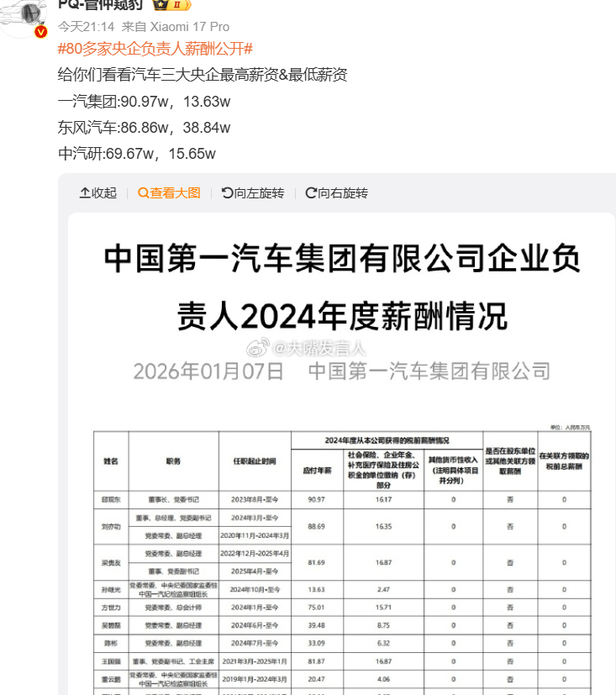Click the 16.35 insurance contribution cell
616x695 pixels.
point(384,527)
